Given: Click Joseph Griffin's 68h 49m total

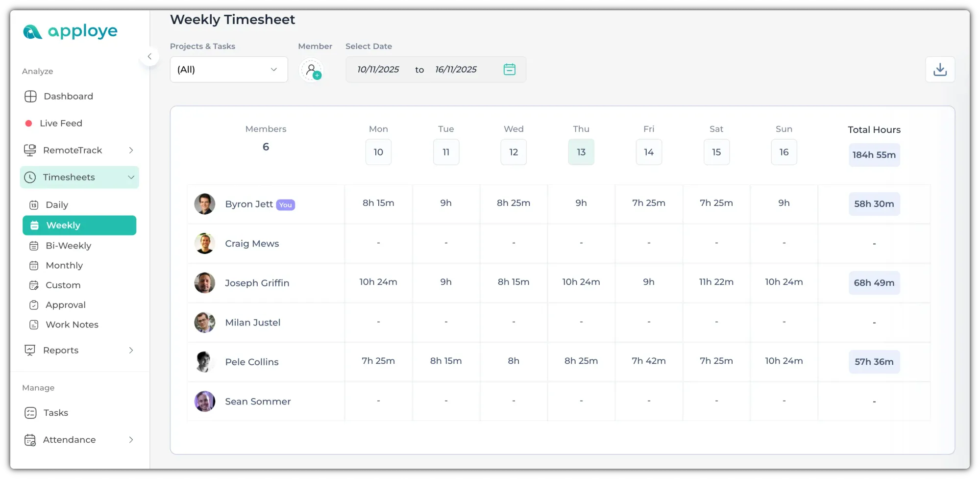Looking at the screenshot, I should 874,283.
